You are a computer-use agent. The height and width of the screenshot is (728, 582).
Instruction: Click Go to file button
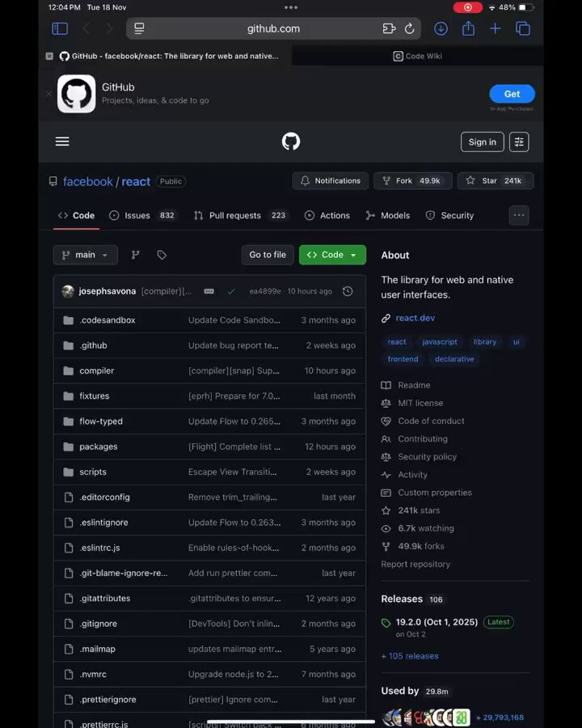(x=268, y=255)
